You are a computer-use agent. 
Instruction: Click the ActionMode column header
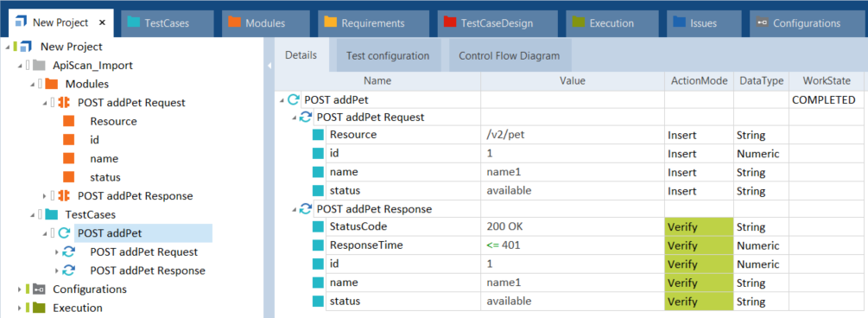tap(700, 81)
